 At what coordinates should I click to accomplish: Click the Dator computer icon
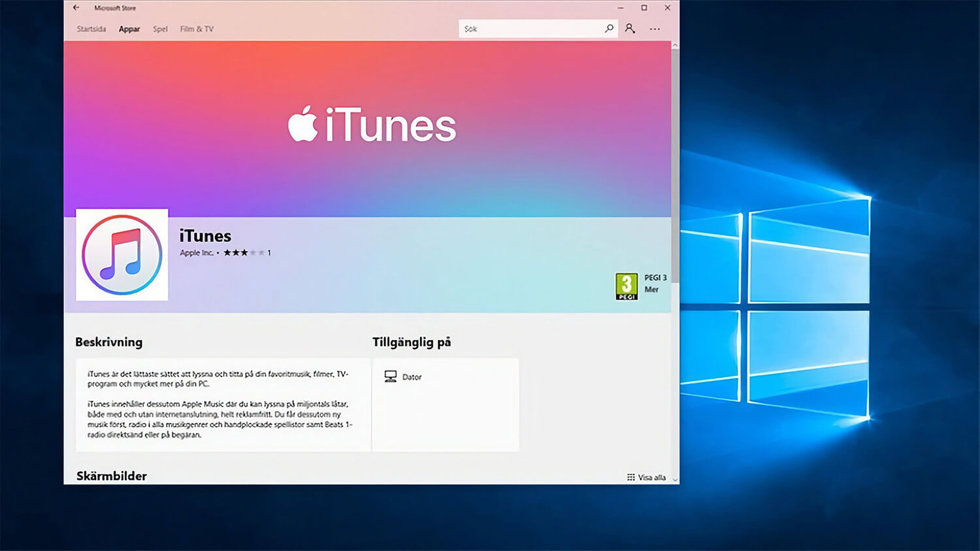[x=391, y=376]
